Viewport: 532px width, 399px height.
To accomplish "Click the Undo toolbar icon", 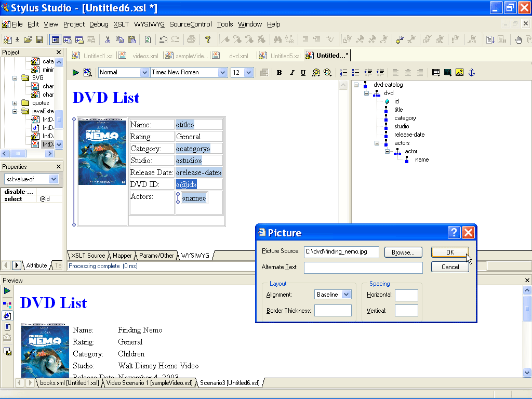I will [162, 39].
